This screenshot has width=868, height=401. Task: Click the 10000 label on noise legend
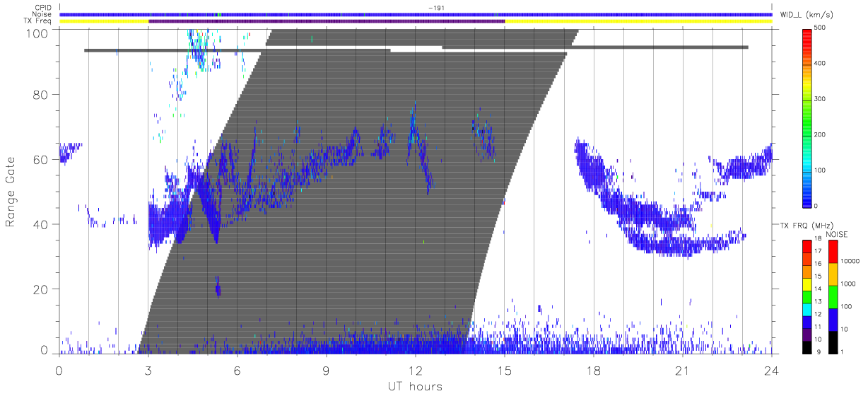(x=850, y=261)
